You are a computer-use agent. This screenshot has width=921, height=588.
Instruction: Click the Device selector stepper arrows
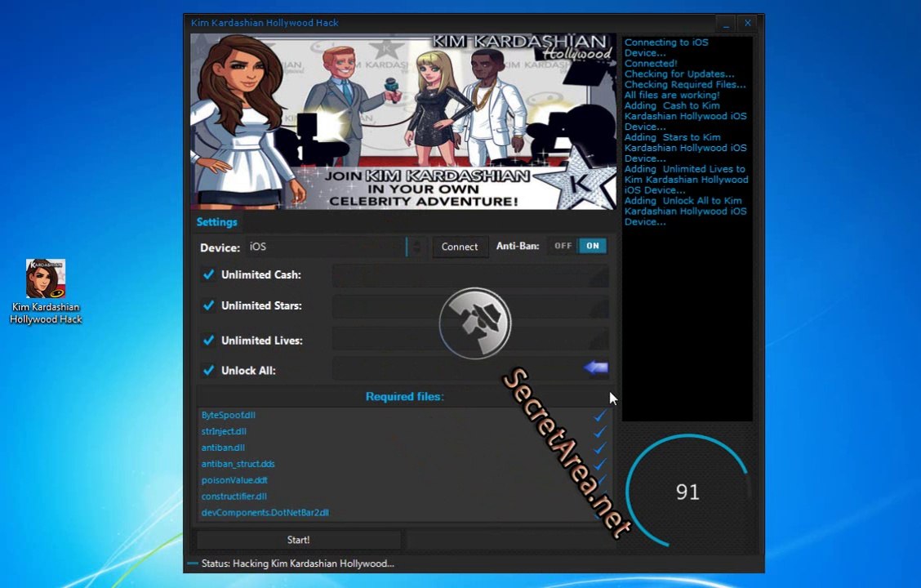416,247
